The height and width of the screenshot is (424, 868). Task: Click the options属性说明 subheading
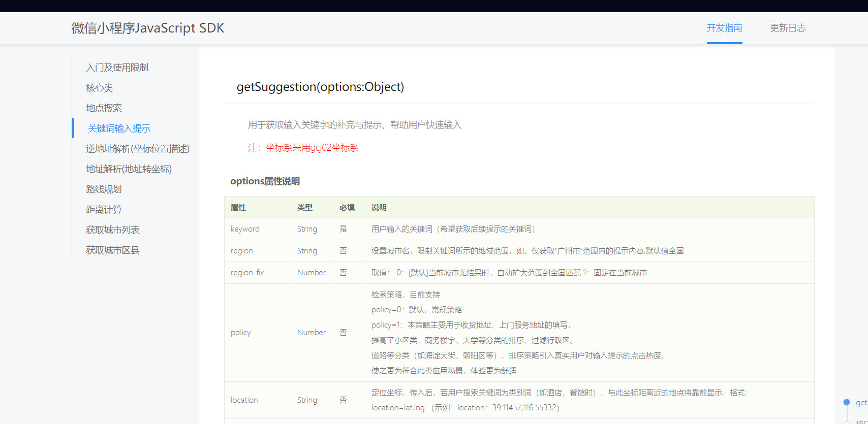pyautogui.click(x=265, y=181)
